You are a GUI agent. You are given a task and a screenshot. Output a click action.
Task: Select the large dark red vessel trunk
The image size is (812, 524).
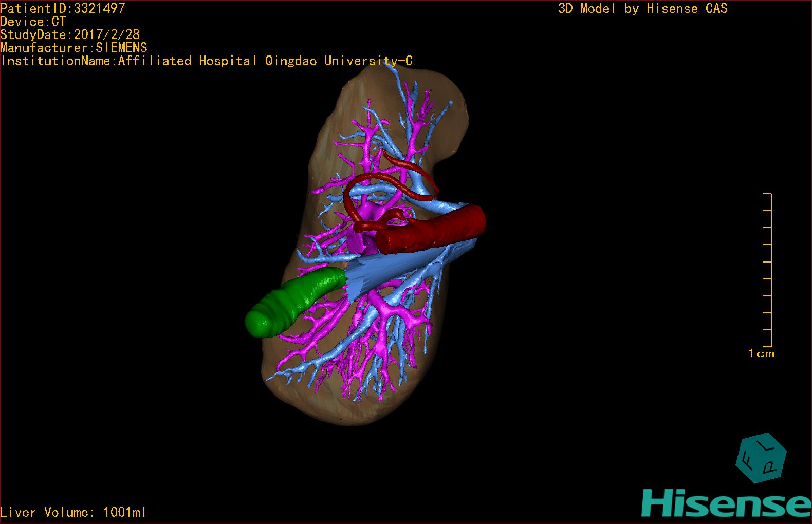point(432,230)
